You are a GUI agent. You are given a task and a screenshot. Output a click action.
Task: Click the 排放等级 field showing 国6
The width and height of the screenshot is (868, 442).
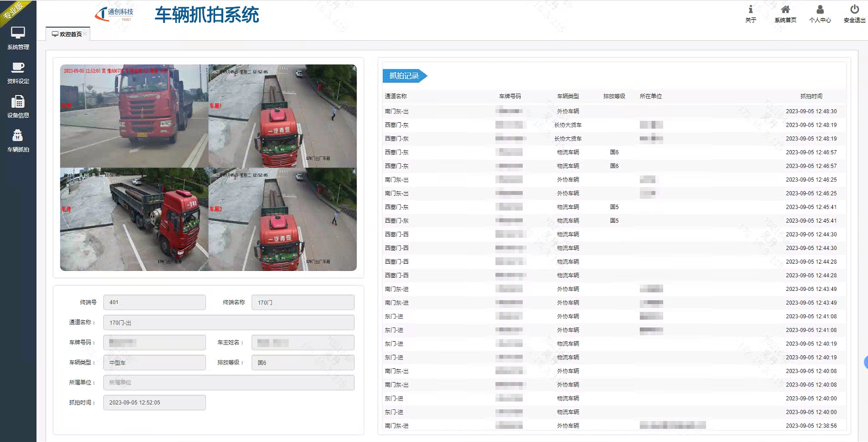pos(302,362)
